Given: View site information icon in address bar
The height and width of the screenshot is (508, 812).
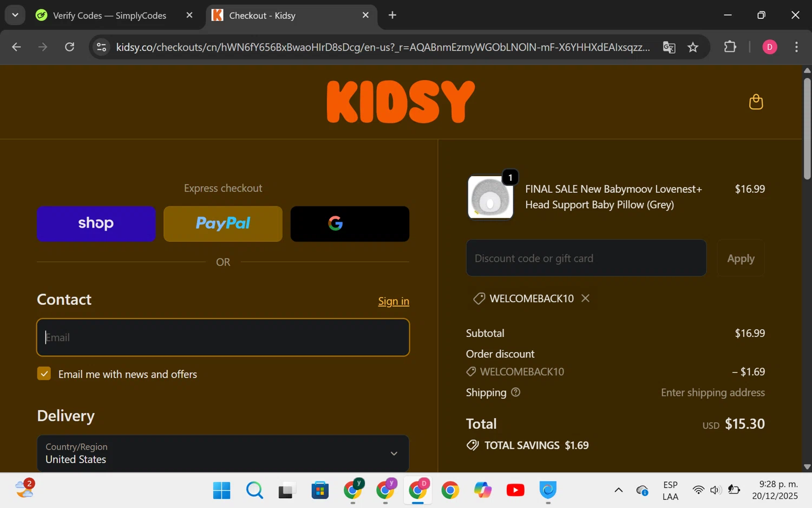Looking at the screenshot, I should tap(101, 47).
